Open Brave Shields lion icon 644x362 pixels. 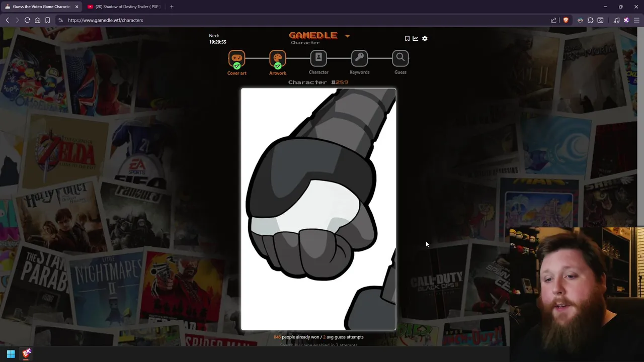[566, 20]
